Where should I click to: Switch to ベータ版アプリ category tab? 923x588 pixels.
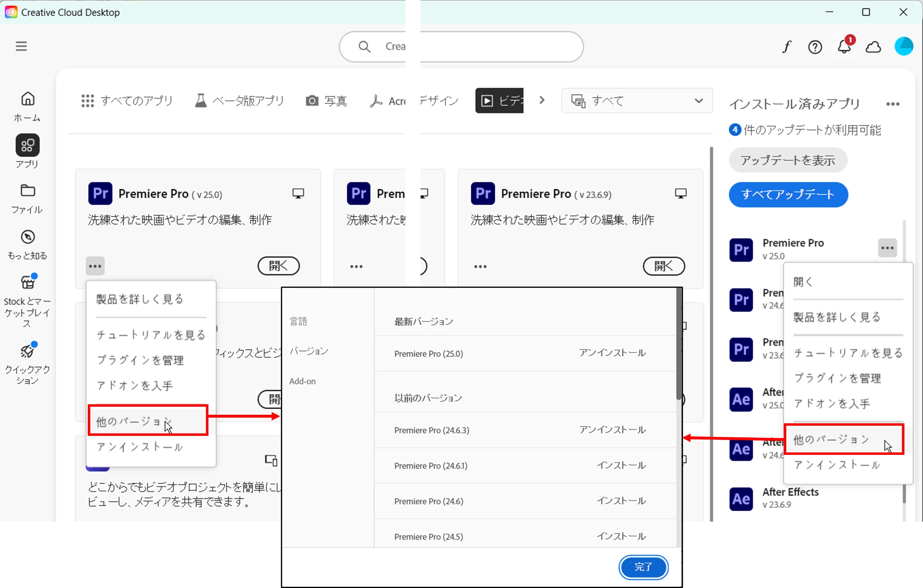[x=240, y=101]
